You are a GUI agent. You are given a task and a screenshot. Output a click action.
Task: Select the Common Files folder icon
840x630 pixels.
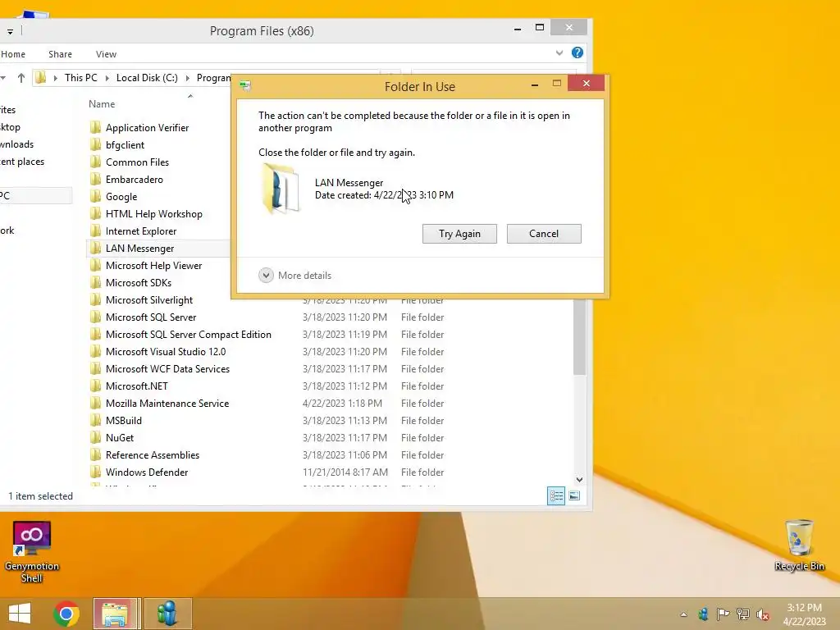coord(95,162)
